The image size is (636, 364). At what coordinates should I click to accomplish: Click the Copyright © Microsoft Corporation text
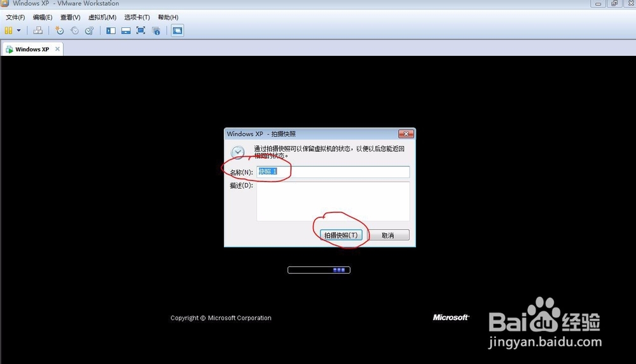[221, 318]
